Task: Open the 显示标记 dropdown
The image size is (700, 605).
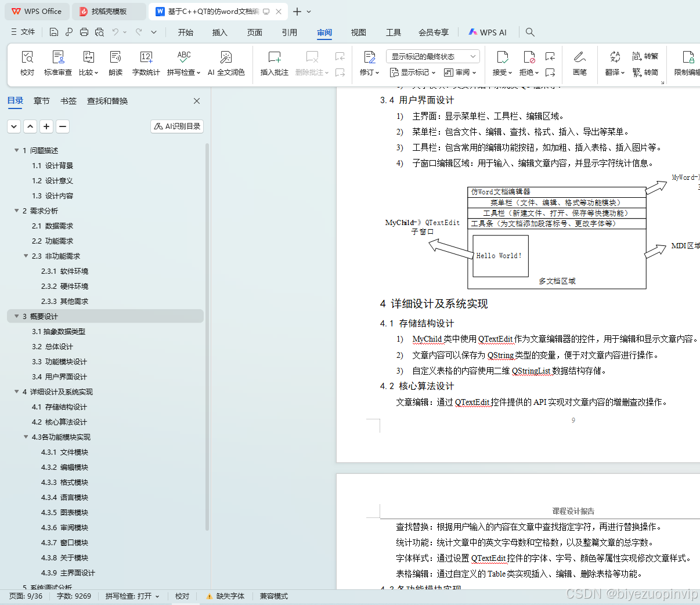Action: 413,73
